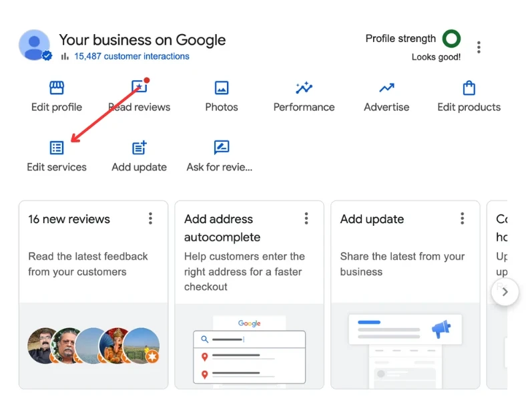This screenshot has width=532, height=415.
Task: Select the business profile avatar
Action: pyautogui.click(x=34, y=45)
